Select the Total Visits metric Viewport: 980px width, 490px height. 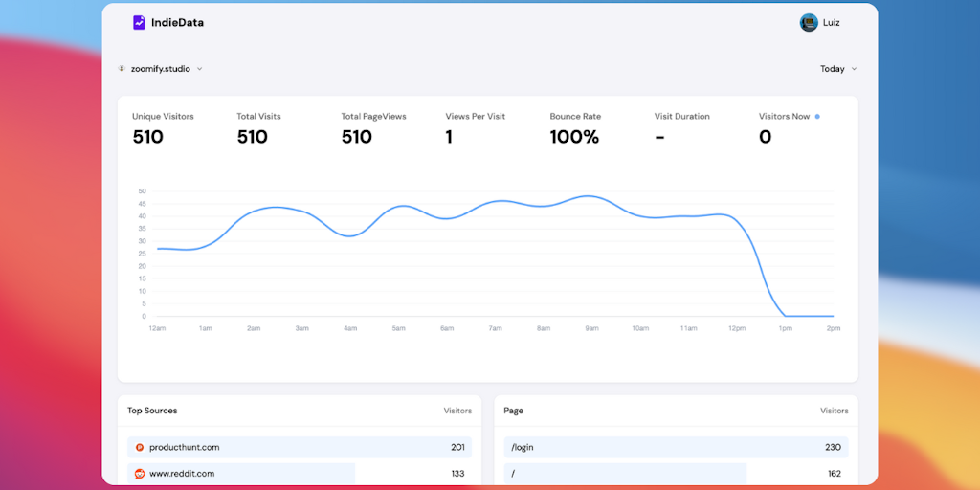258,129
